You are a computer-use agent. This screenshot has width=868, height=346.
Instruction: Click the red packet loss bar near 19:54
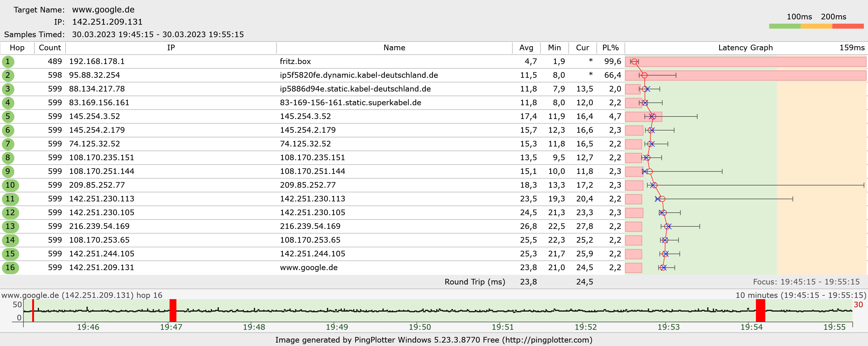[760, 311]
